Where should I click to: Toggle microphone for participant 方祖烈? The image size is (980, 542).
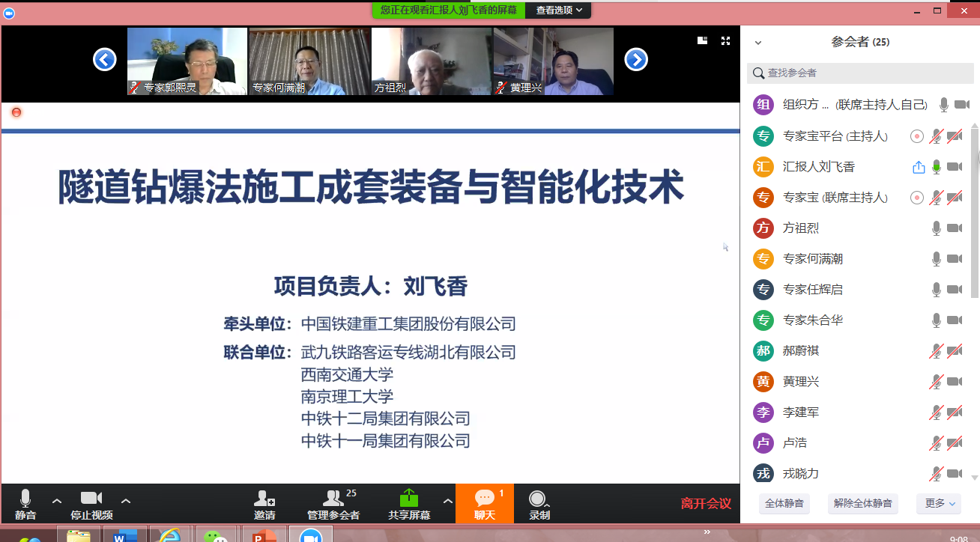click(x=936, y=228)
